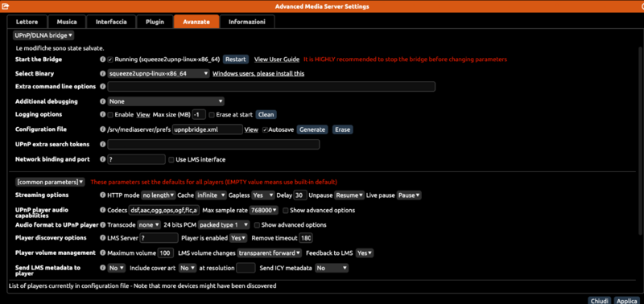The width and height of the screenshot is (644, 304).
Task: Open Include cover art dropdown
Action: pyautogui.click(x=188, y=268)
